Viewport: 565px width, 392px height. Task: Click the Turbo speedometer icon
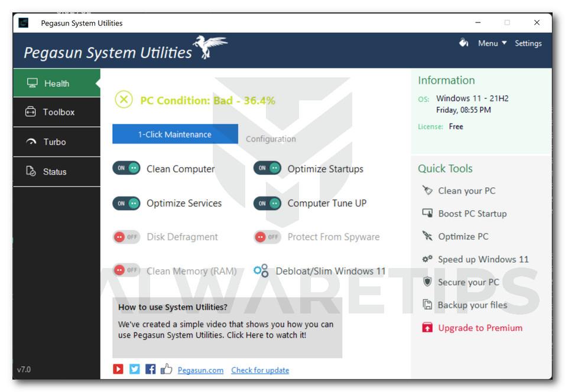pos(31,142)
